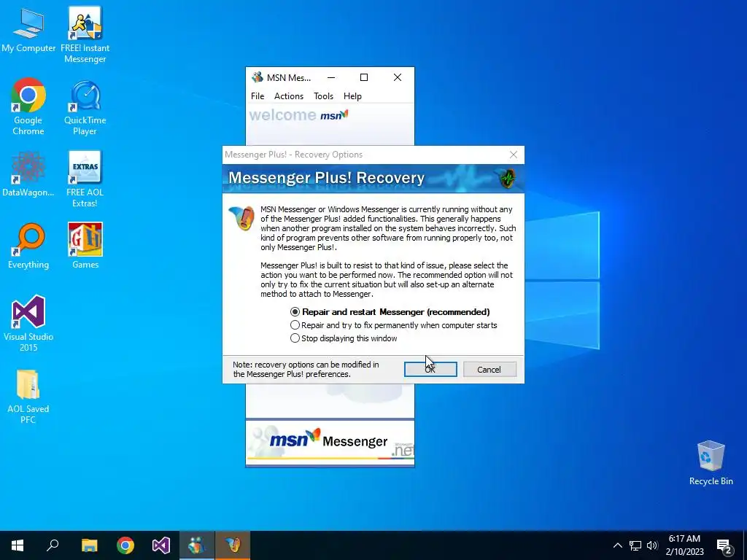Open My Computer desktop icon
Screen dimensions: 747x560
(x=28, y=29)
